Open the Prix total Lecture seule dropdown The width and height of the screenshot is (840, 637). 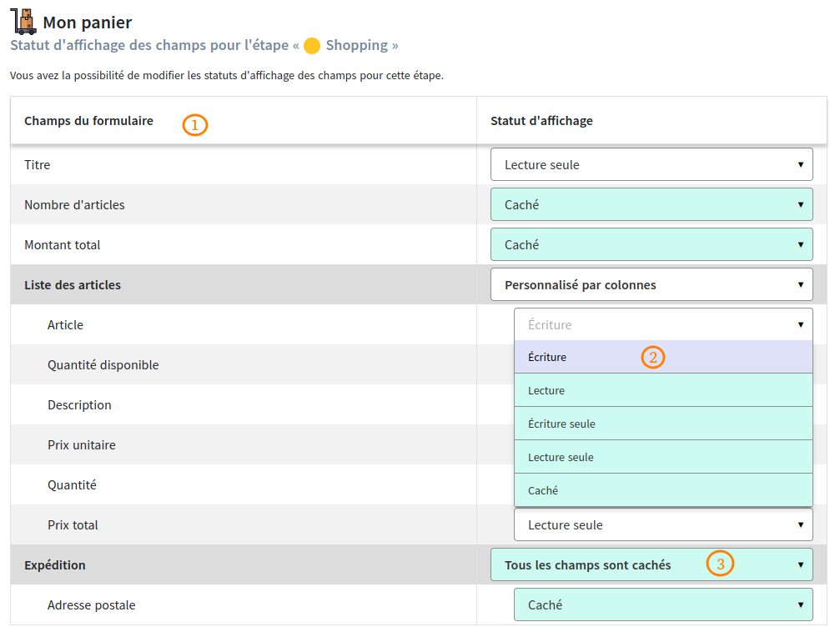point(662,524)
